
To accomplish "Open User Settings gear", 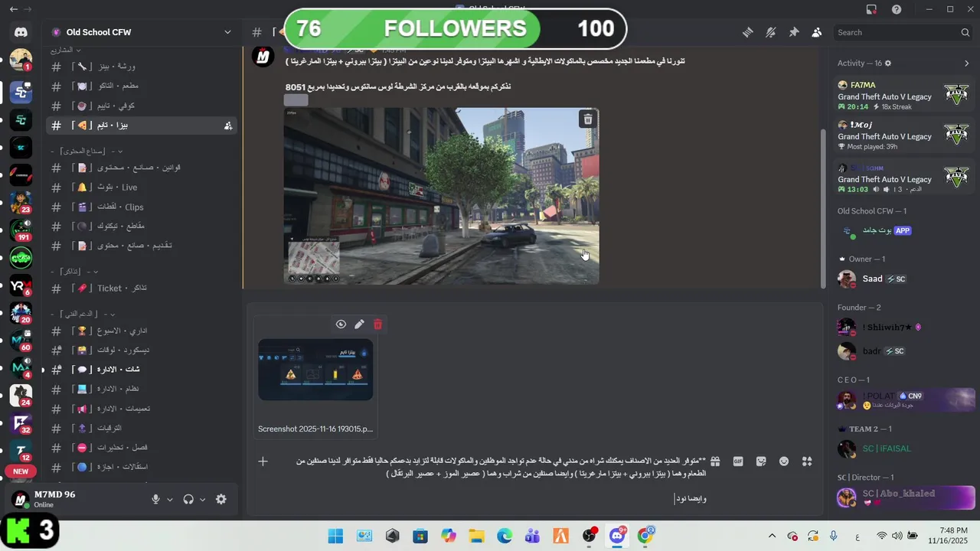I will coord(220,499).
